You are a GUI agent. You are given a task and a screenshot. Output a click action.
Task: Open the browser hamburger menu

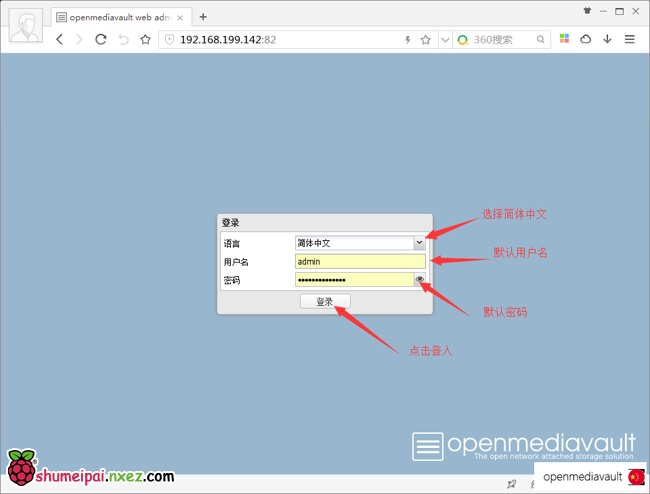point(629,39)
